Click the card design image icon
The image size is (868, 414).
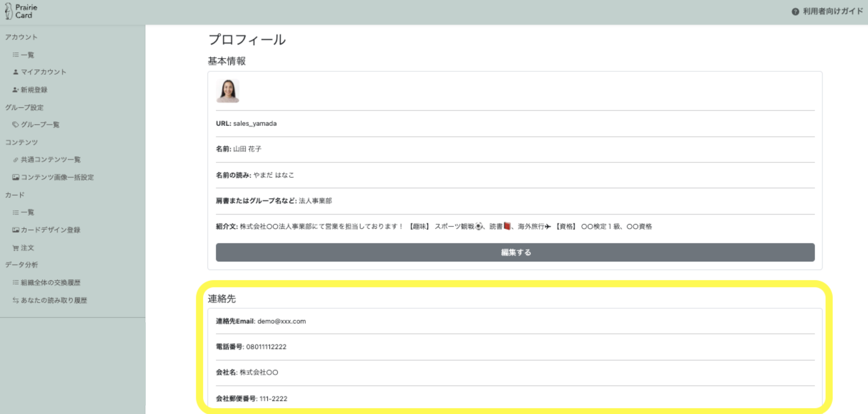click(15, 230)
